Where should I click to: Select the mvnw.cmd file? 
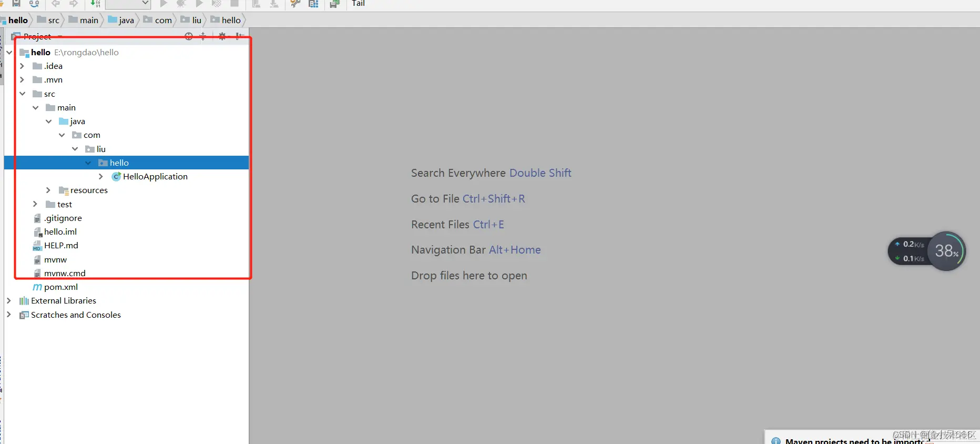[x=59, y=273]
